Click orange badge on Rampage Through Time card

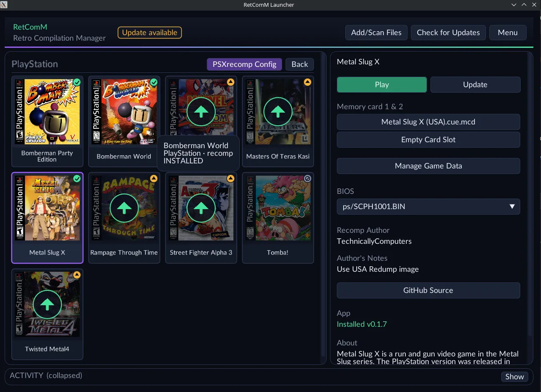click(154, 179)
